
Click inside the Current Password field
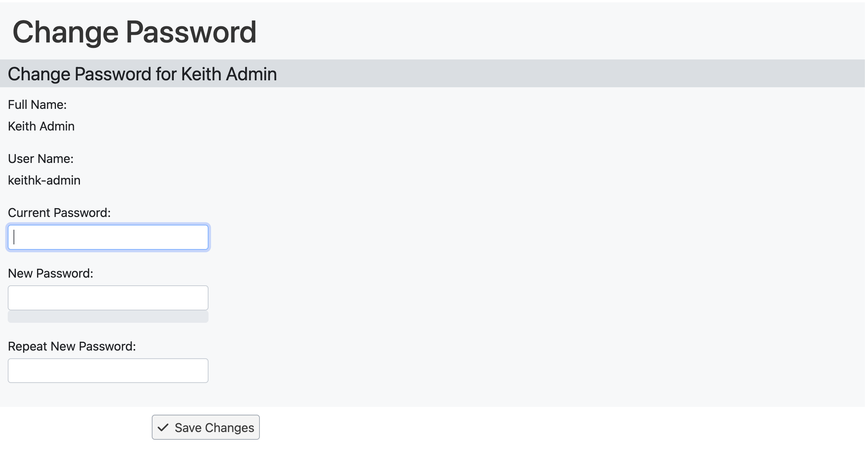pyautogui.click(x=108, y=237)
